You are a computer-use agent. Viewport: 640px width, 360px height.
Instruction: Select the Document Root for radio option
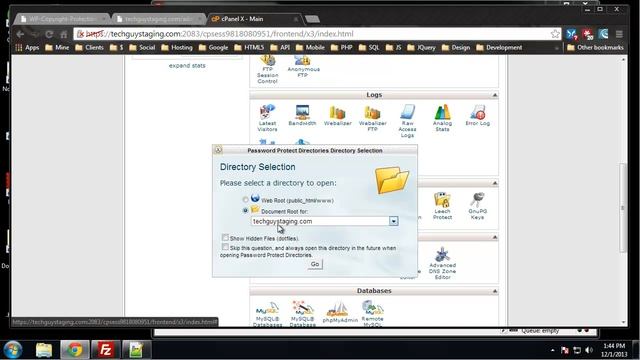[x=245, y=211]
